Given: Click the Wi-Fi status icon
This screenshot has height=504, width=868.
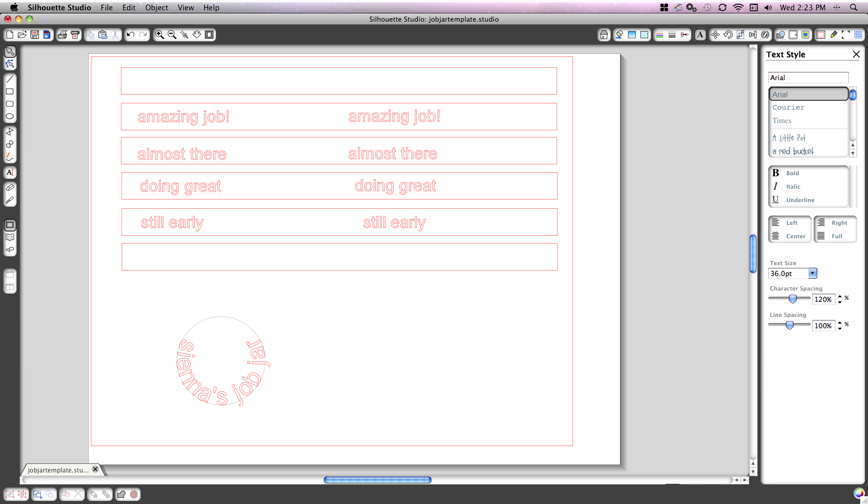Looking at the screenshot, I should [738, 7].
